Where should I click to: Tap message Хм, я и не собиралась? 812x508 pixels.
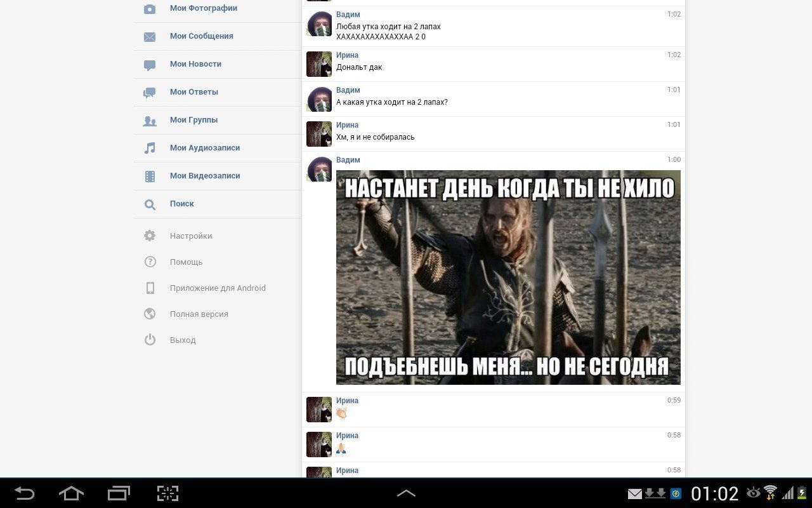tap(376, 137)
